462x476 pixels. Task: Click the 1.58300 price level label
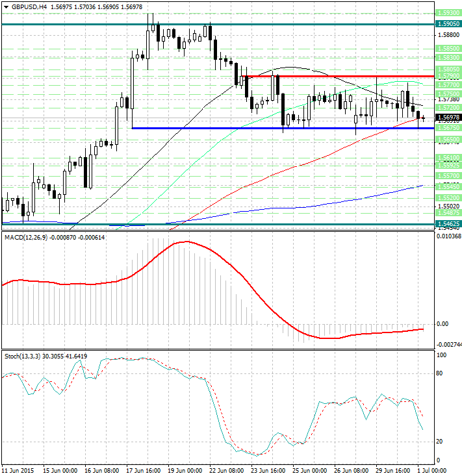pos(448,57)
